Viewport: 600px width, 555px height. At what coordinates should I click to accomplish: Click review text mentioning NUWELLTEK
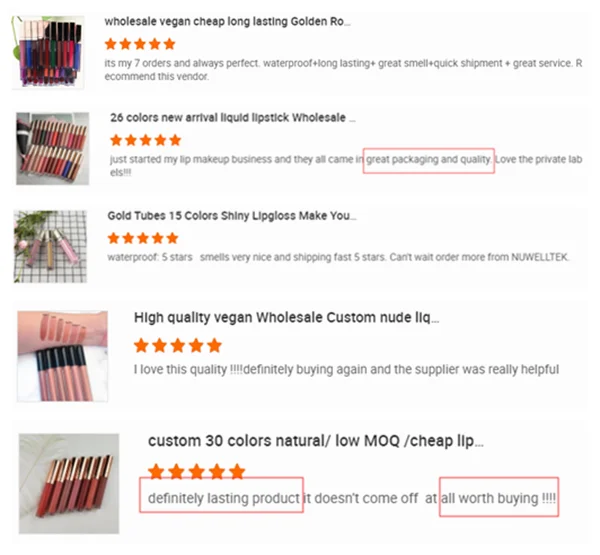[x=338, y=257]
